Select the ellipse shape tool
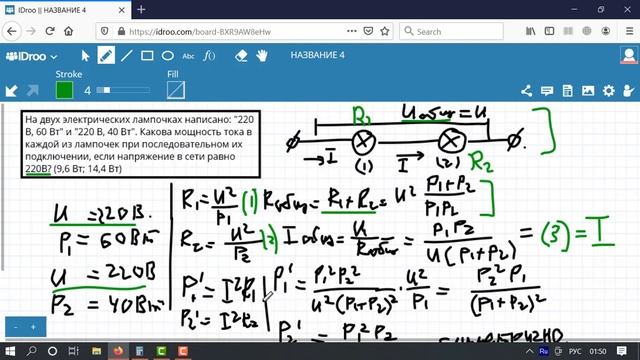The image size is (640, 360). [x=168, y=56]
